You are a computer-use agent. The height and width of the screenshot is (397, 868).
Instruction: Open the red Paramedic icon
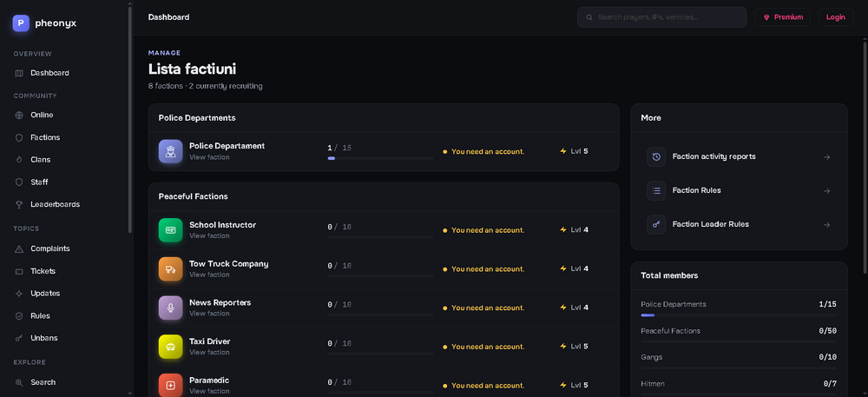[x=170, y=385]
